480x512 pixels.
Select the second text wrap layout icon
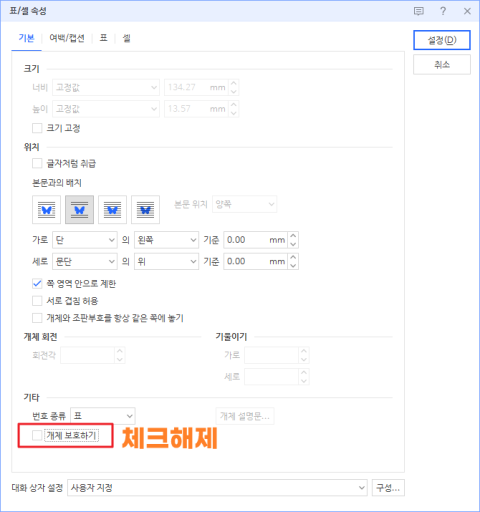79,210
